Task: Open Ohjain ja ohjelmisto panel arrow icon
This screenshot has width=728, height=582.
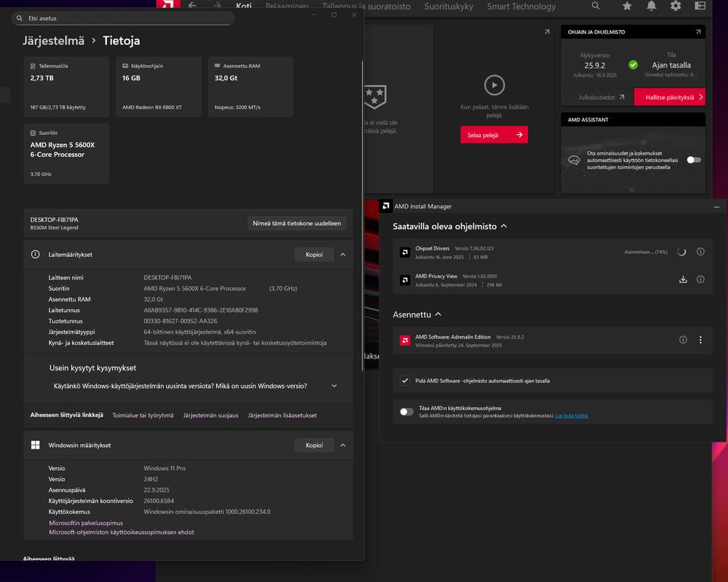Action: click(698, 32)
